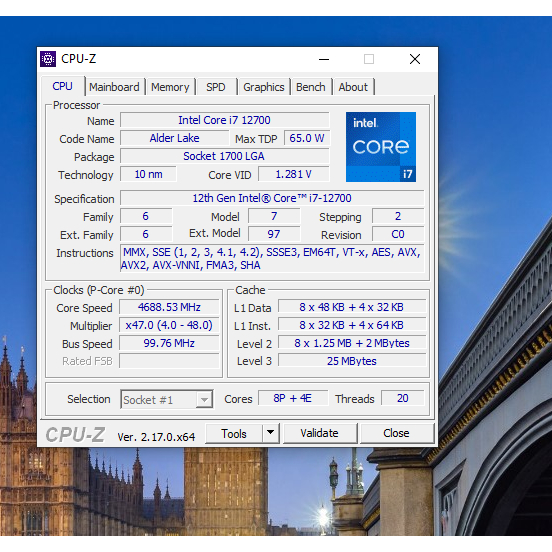Open the CPU tab
This screenshot has width=552, height=552.
click(x=62, y=86)
